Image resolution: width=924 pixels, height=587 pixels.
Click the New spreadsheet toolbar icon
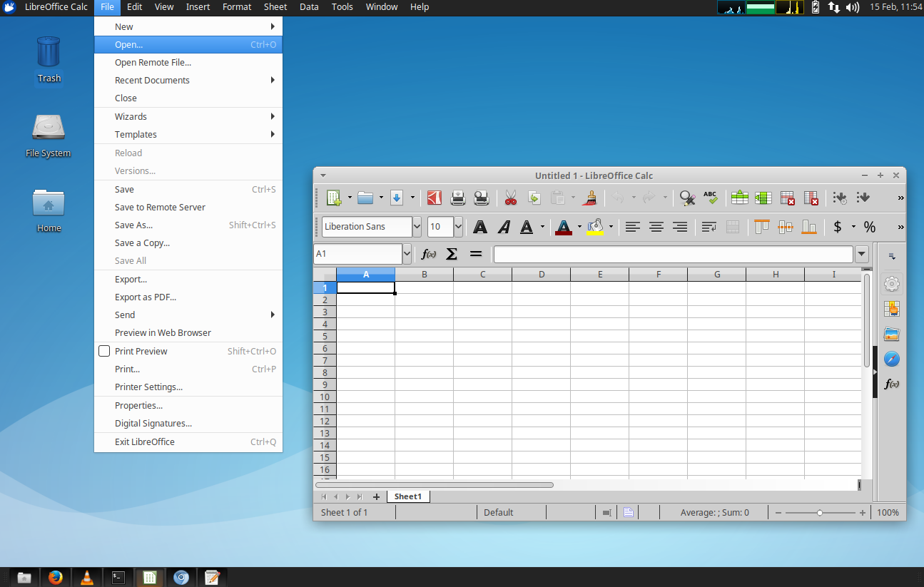(334, 198)
